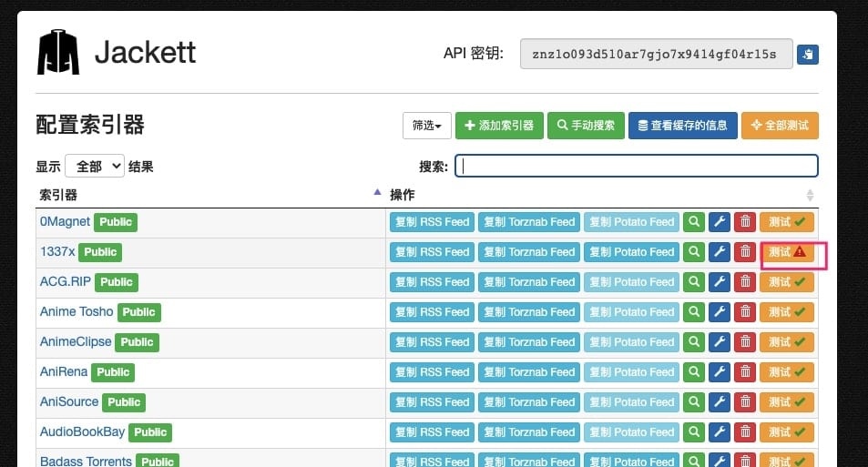
Task: Search Anime Tosho using the magnifier icon
Action: point(694,312)
